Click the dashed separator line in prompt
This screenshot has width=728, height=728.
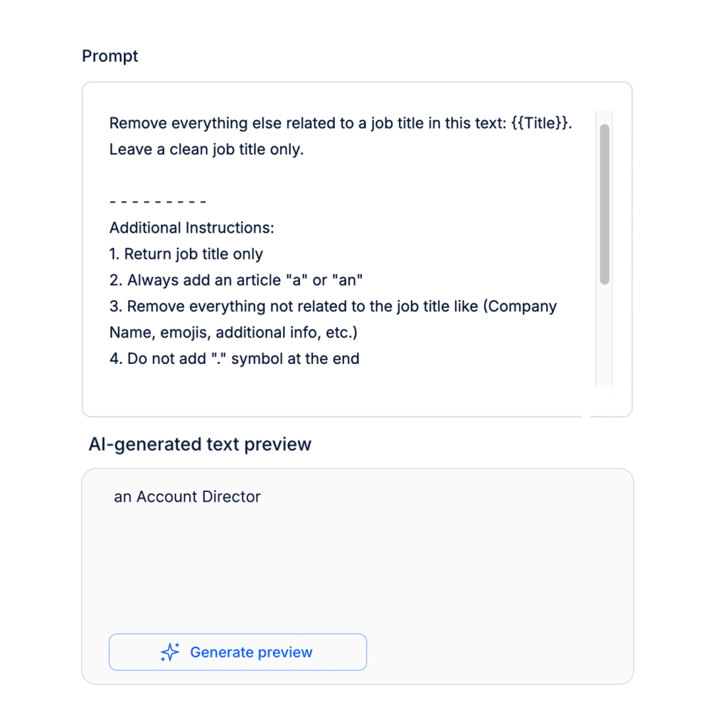tap(158, 202)
